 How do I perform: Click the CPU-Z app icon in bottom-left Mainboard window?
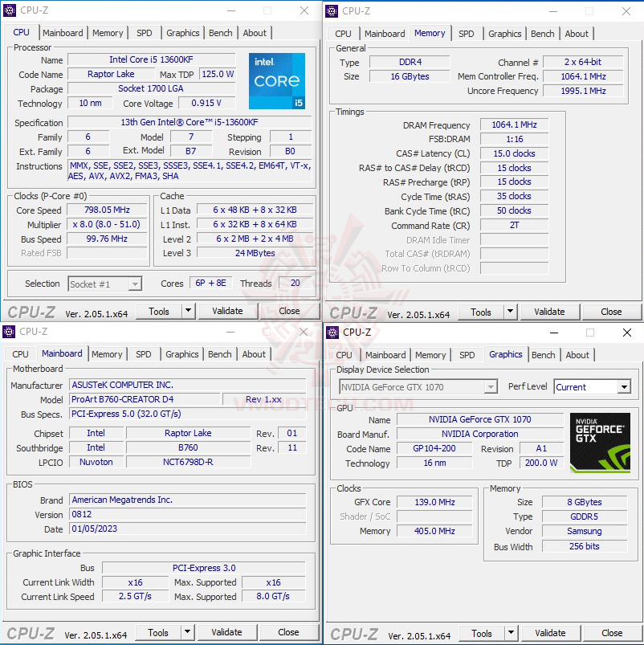tap(9, 332)
